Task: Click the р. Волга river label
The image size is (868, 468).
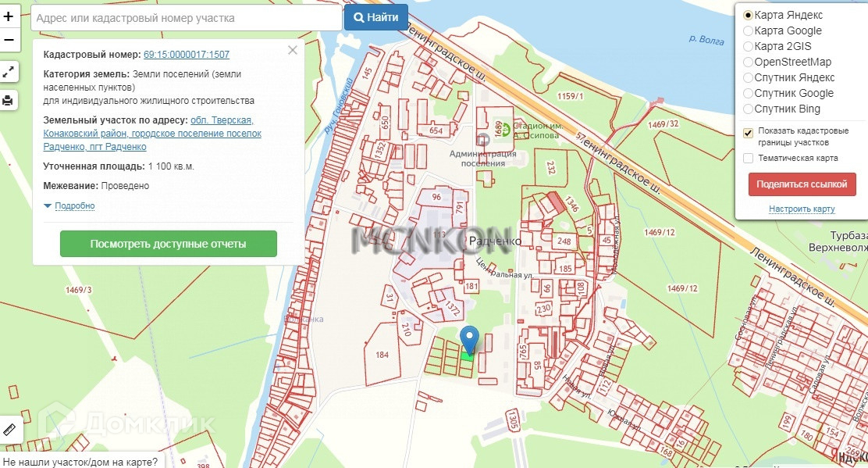Action: tap(706, 39)
